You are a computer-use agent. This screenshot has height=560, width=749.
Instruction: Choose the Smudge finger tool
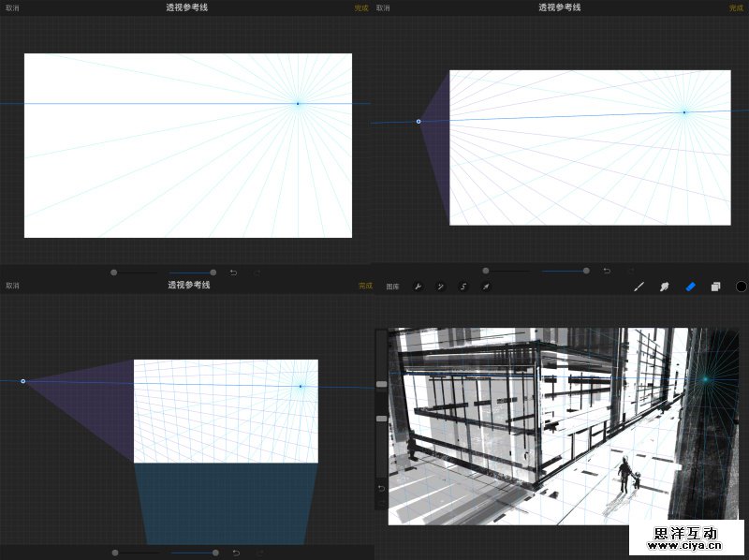tap(665, 287)
